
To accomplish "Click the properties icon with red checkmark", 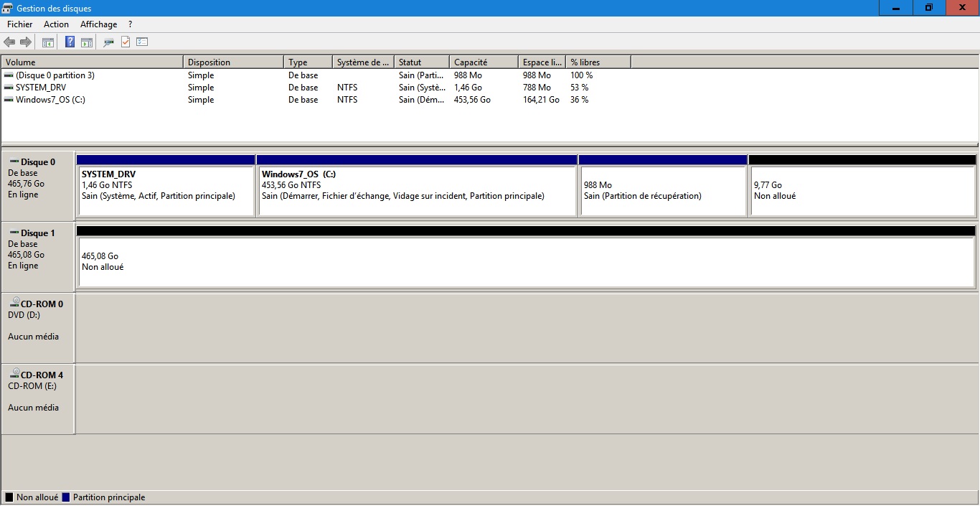I will pos(126,42).
